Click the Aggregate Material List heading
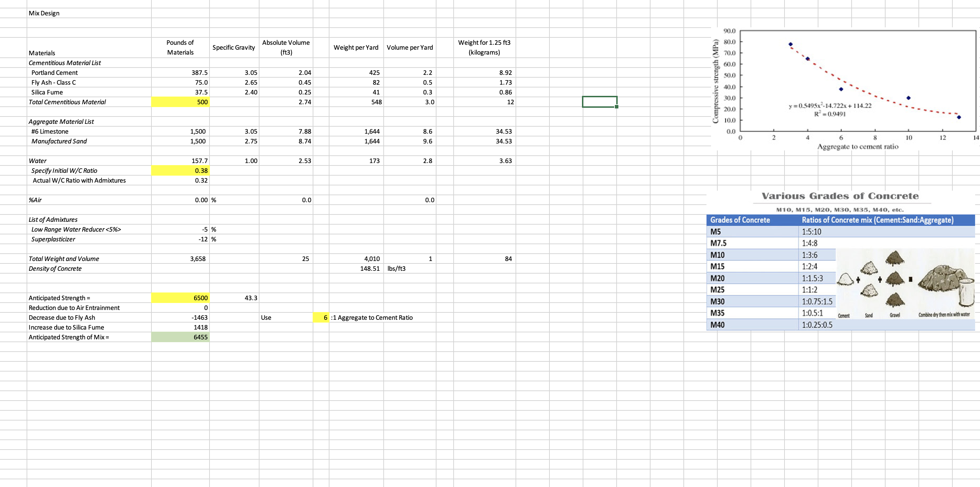Image resolution: width=980 pixels, height=487 pixels. [x=89, y=121]
